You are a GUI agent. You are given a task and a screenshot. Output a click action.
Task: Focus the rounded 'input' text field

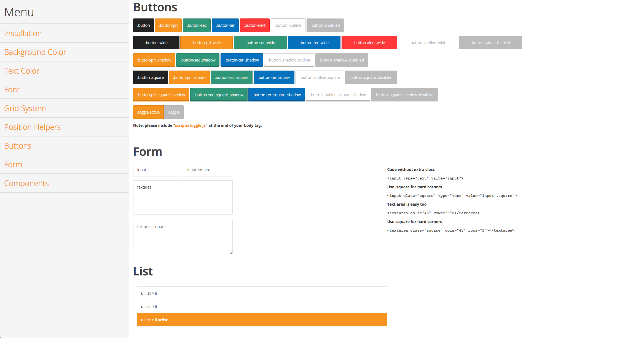pyautogui.click(x=157, y=170)
